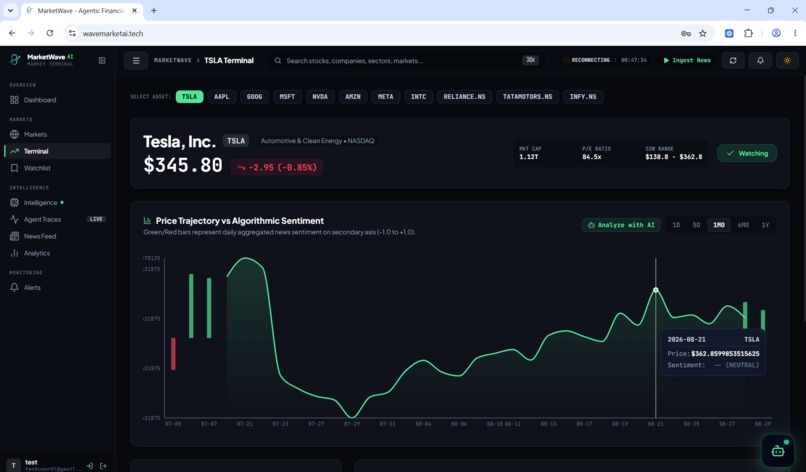Select the 1MO chart range
806x472 pixels.
point(719,225)
